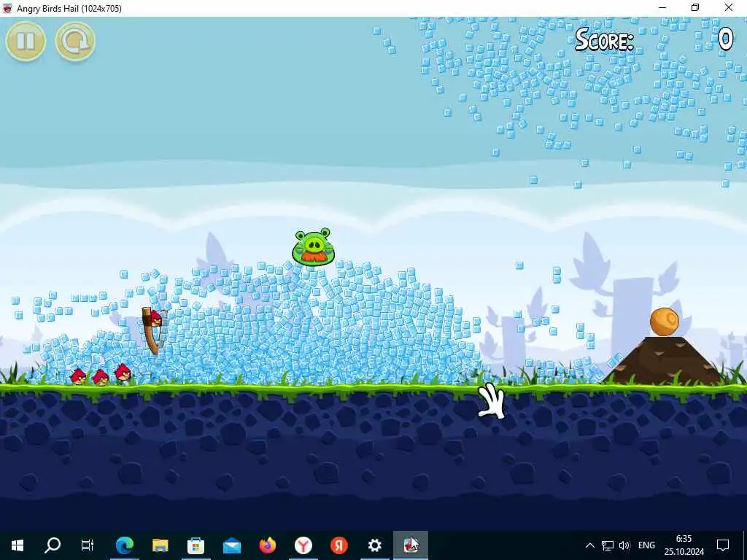
Task: Pause the game with the pause button
Action: [x=26, y=41]
